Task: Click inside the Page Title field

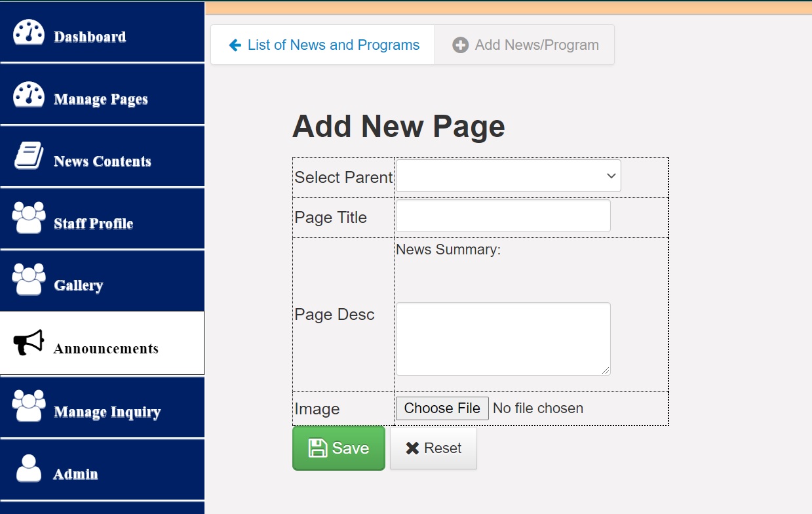Action: [x=502, y=216]
